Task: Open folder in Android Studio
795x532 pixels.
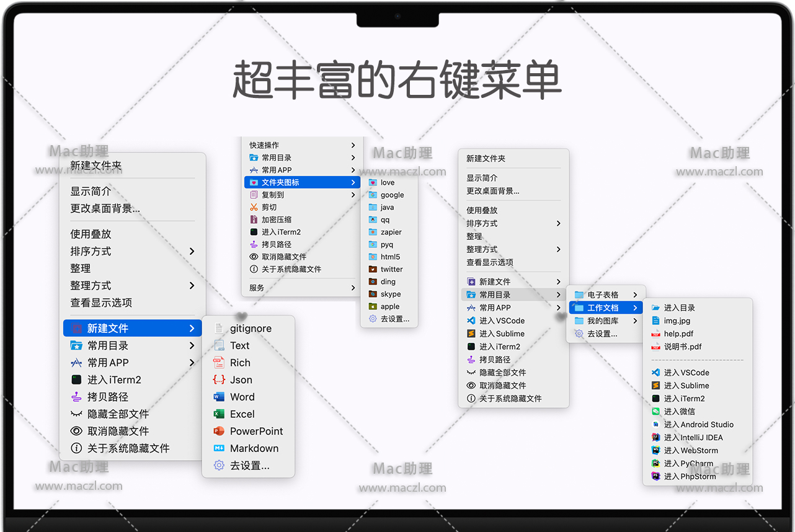Action: [698, 424]
